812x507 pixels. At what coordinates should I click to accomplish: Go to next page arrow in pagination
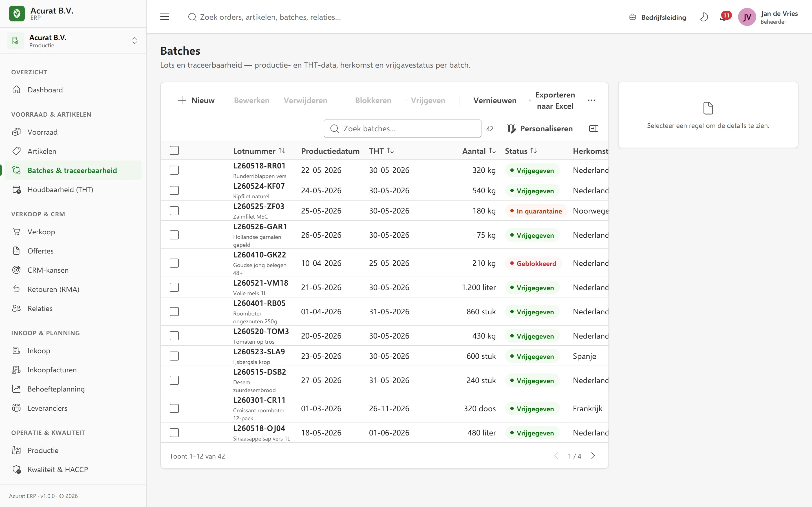pyautogui.click(x=593, y=456)
